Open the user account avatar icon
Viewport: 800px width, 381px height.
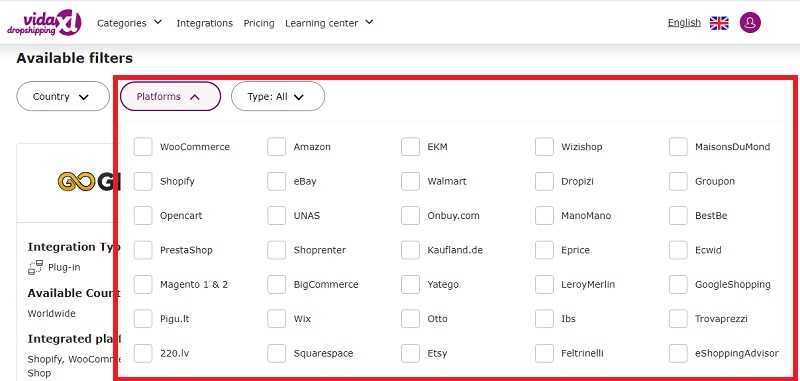[750, 23]
